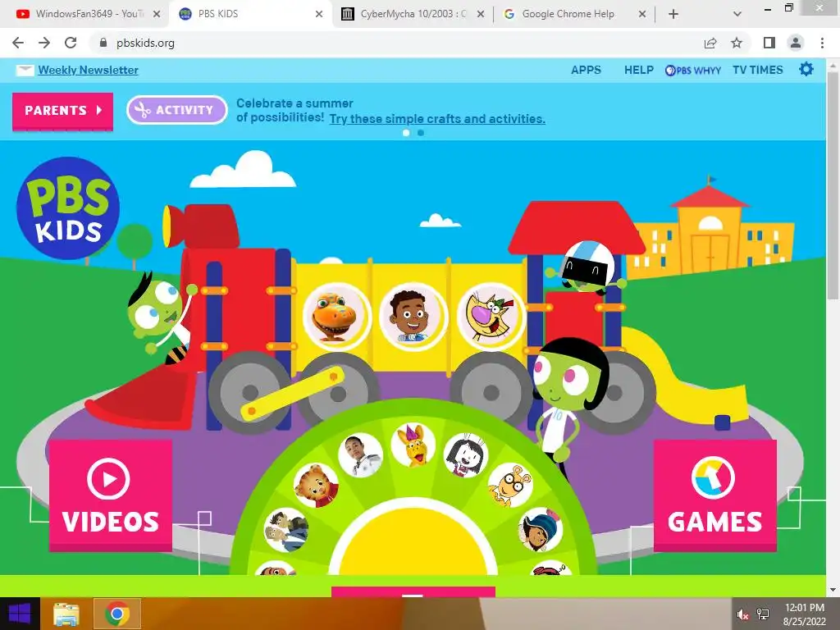Open File Explorer from the taskbar
Screen dimensions: 840x630
click(x=66, y=614)
